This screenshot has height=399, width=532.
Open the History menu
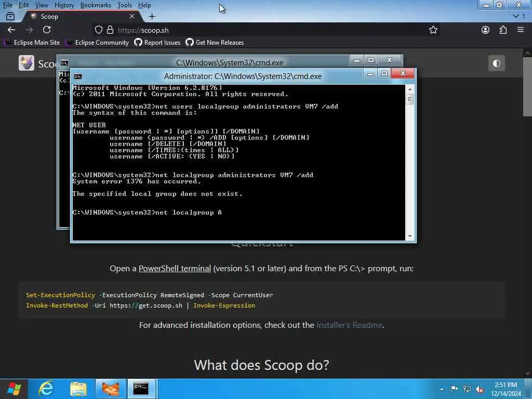click(64, 5)
